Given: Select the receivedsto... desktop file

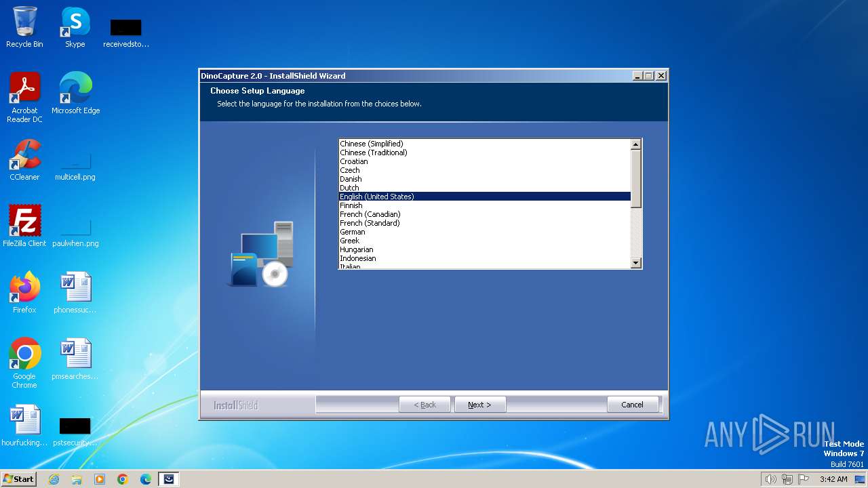Looking at the screenshot, I should point(126,33).
